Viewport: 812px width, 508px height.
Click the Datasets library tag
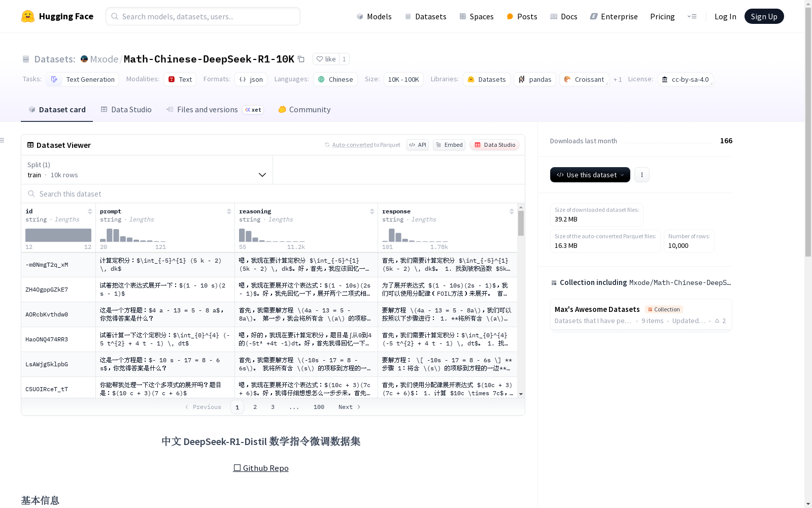point(487,79)
